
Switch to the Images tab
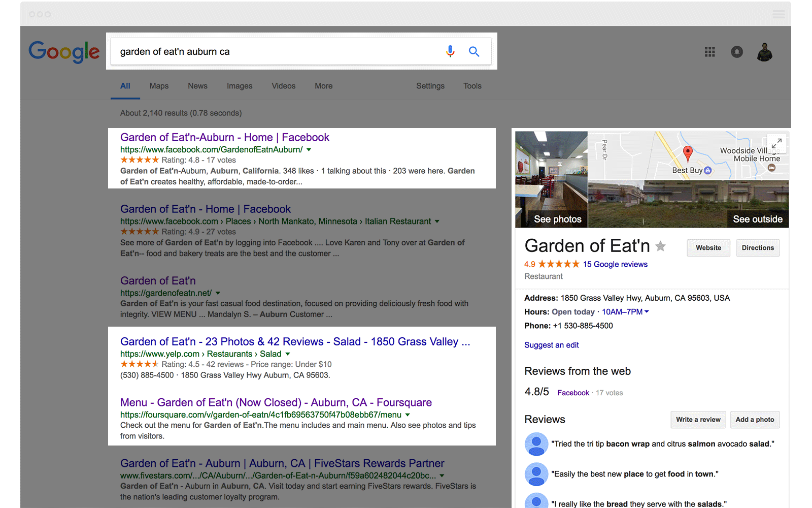click(240, 86)
